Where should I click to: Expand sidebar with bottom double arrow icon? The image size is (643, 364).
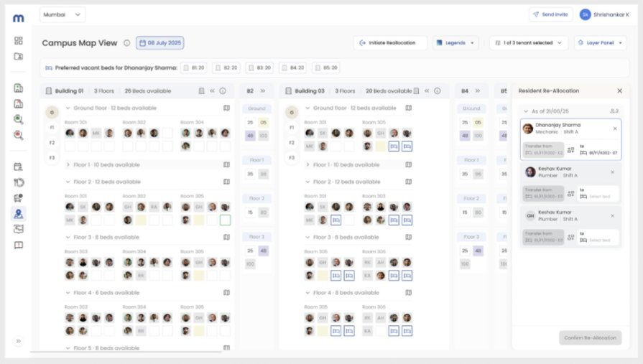point(19,341)
